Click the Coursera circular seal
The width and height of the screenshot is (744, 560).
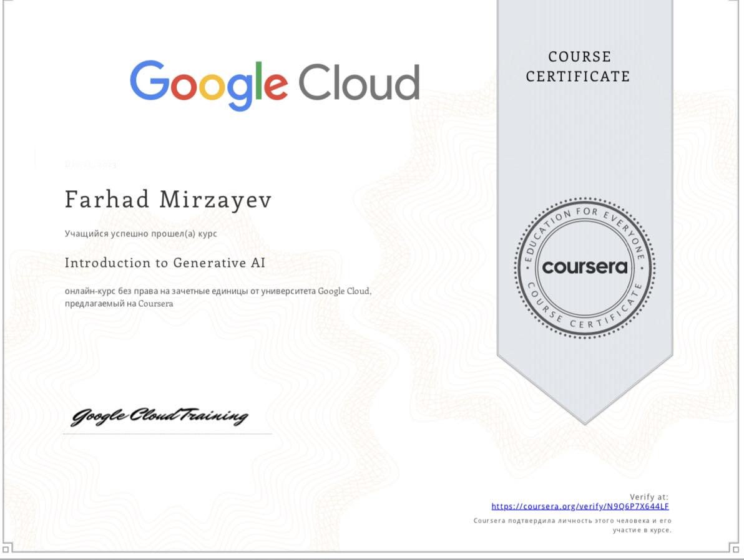[x=584, y=268]
